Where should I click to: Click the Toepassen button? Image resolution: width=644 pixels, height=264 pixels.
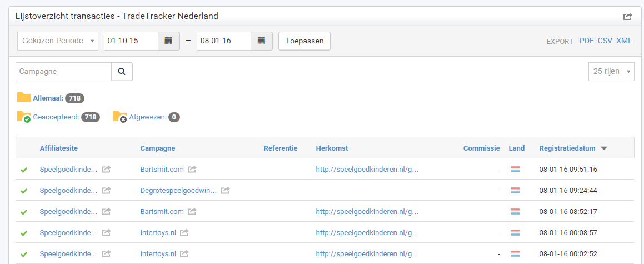coord(304,41)
